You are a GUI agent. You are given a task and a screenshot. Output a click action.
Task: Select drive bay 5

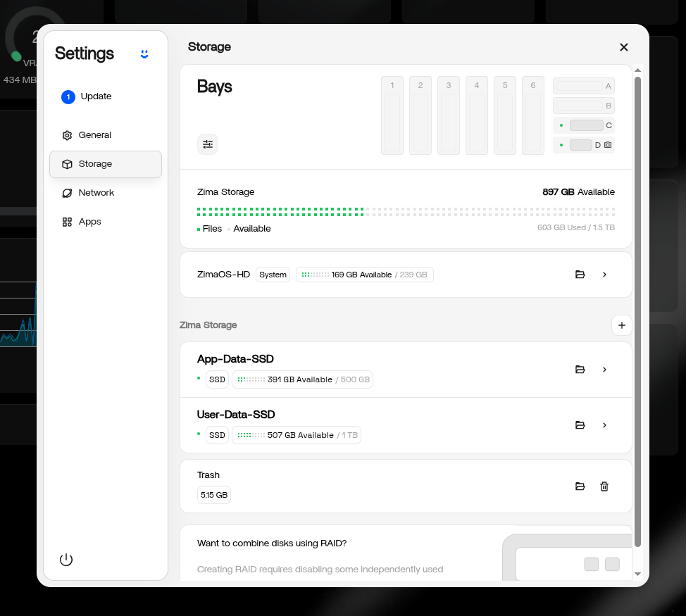pyautogui.click(x=505, y=115)
